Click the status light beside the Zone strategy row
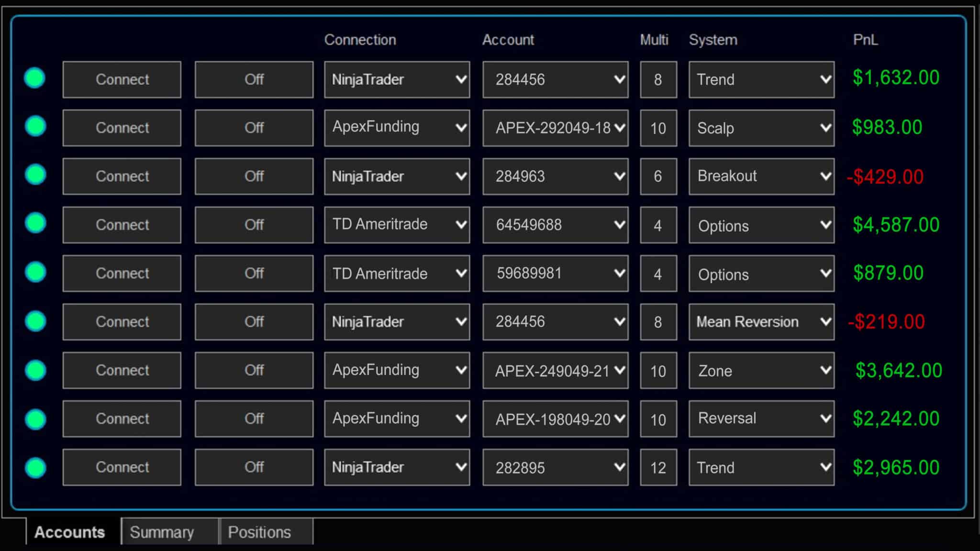Screen dimensions: 980x551 point(35,370)
